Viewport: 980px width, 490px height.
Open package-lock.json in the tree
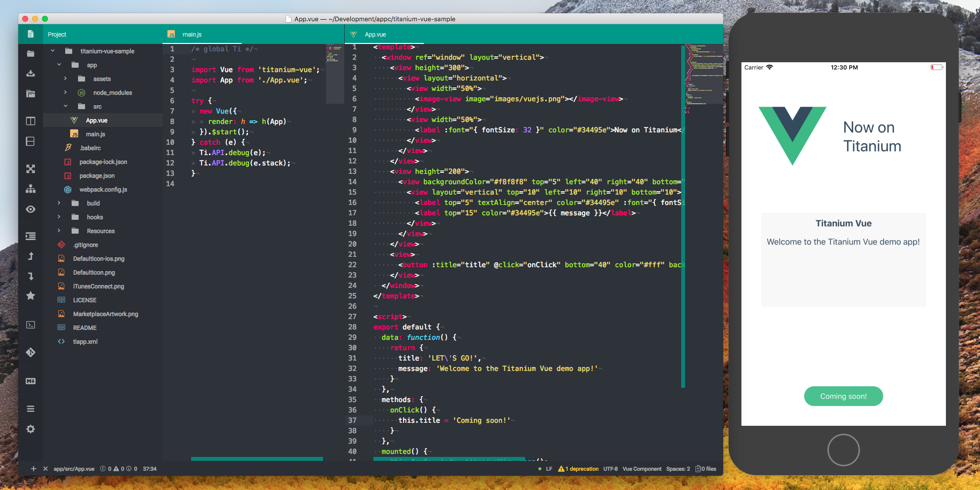pyautogui.click(x=103, y=162)
